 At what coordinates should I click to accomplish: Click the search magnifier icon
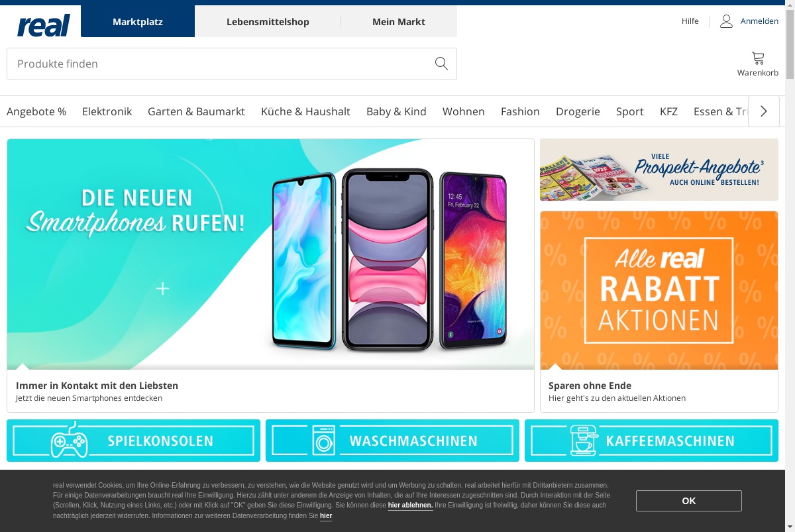click(441, 64)
